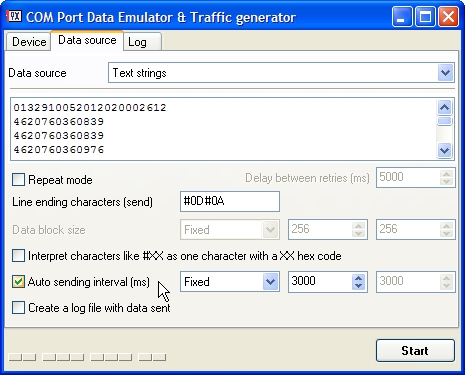The image size is (465, 375).
Task: Enable Create a log file checkbox
Action: (18, 308)
